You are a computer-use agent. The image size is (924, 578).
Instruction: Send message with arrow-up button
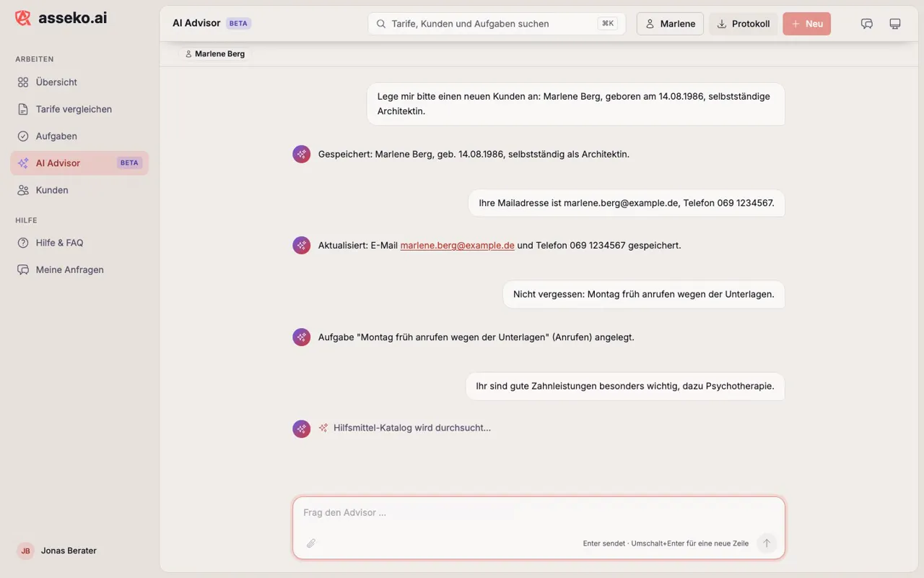tap(767, 543)
